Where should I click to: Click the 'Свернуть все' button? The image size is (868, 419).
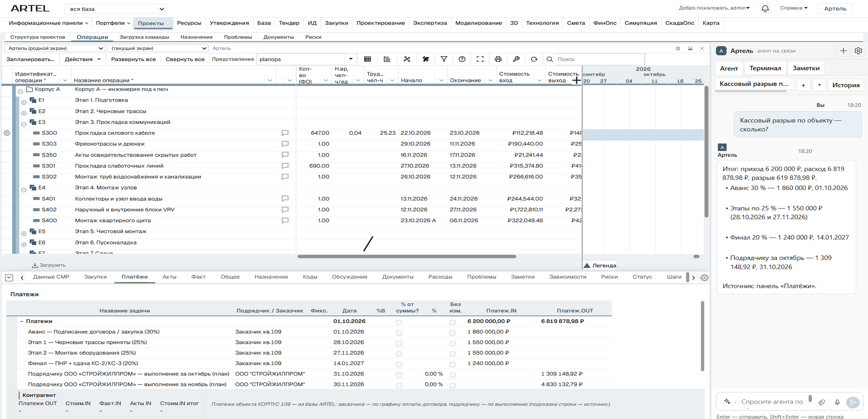pos(185,59)
